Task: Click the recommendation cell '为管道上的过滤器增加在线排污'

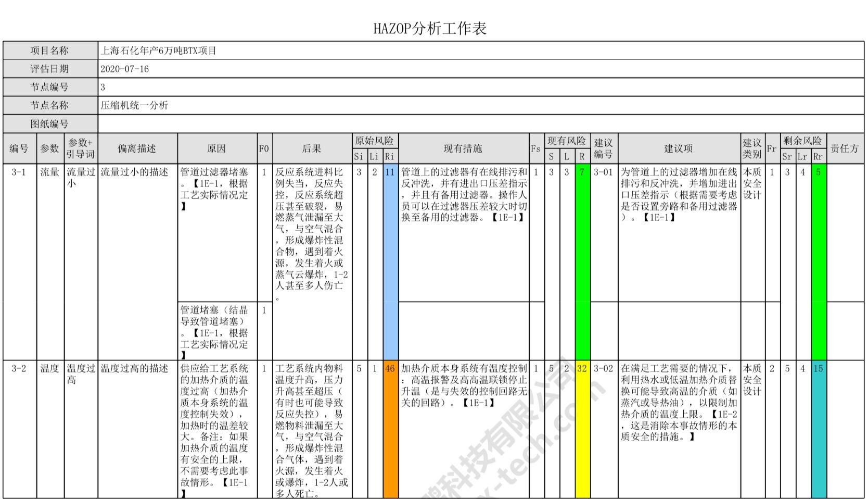Action: click(679, 233)
